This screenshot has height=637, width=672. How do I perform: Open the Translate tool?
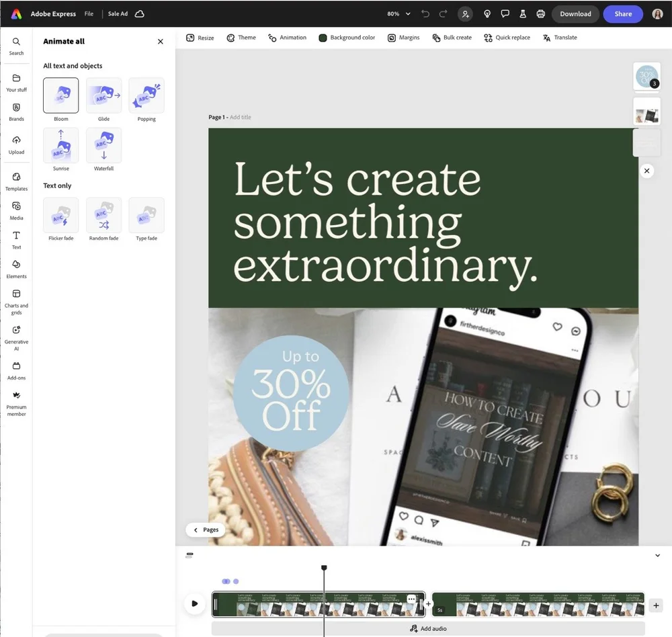[560, 38]
